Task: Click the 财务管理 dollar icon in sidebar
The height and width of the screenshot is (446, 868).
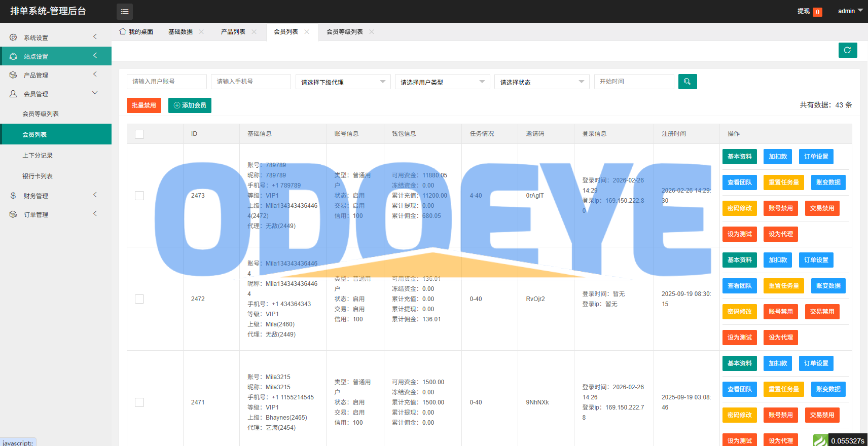Action: coord(13,196)
